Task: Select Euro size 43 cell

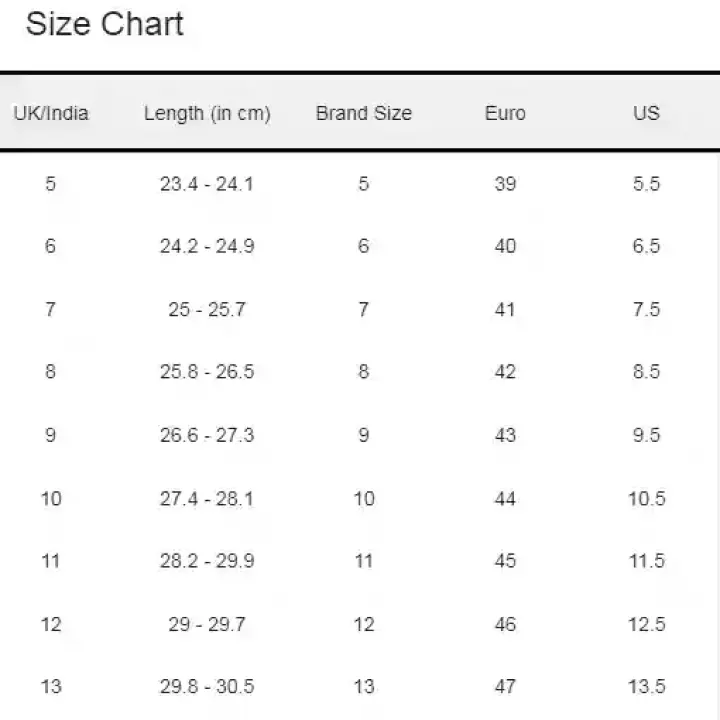Action: click(x=505, y=435)
